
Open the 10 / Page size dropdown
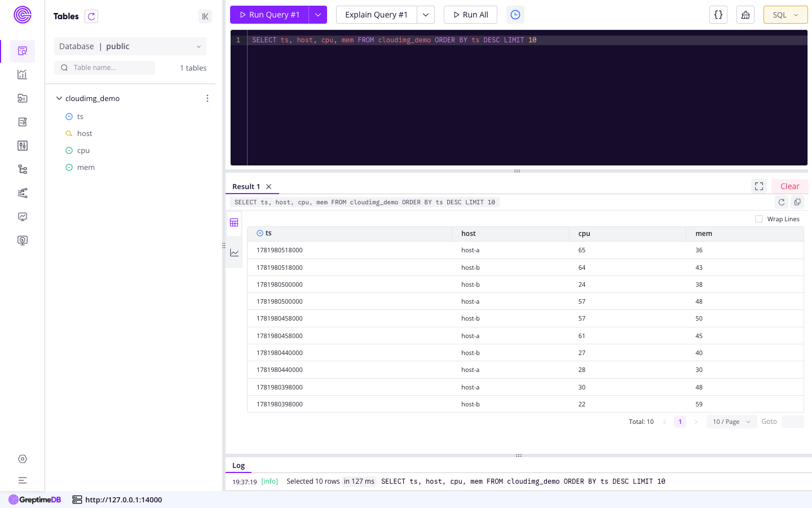tap(731, 422)
